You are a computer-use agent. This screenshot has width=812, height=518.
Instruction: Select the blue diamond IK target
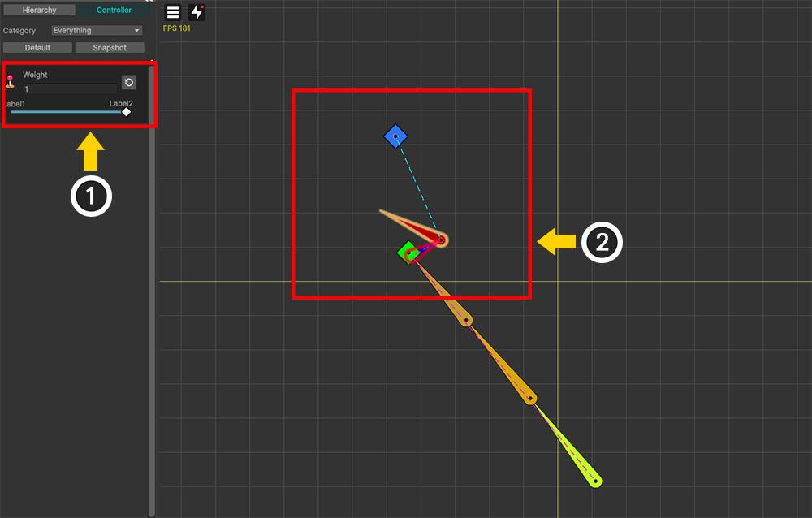click(395, 136)
